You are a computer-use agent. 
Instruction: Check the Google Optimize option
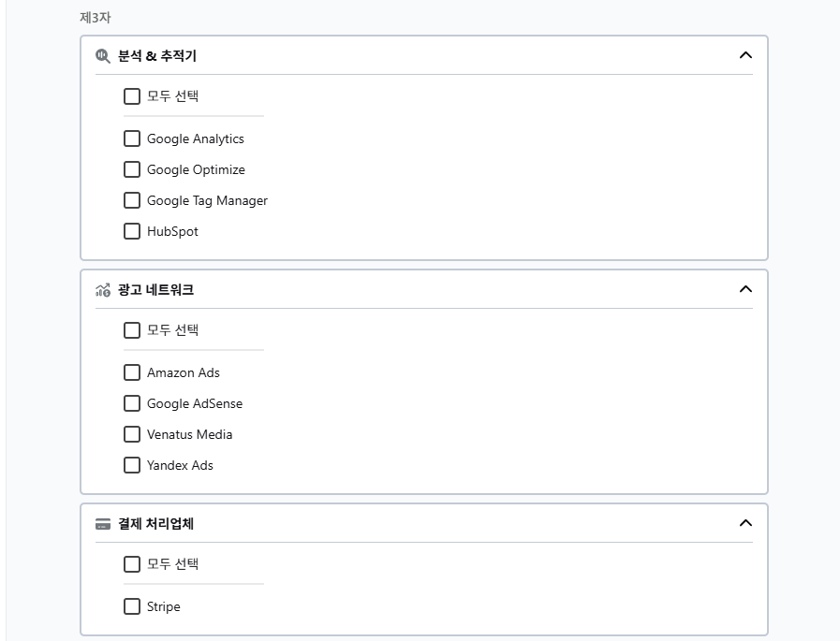(x=131, y=169)
